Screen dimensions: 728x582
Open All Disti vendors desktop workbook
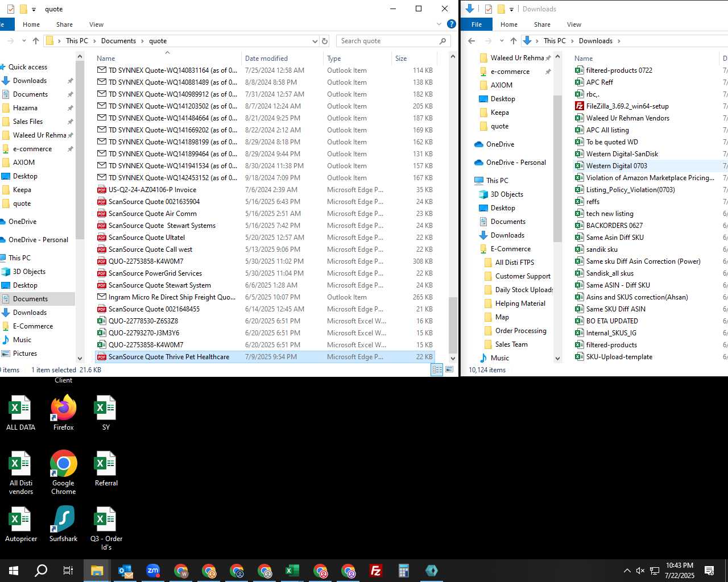[21, 473]
